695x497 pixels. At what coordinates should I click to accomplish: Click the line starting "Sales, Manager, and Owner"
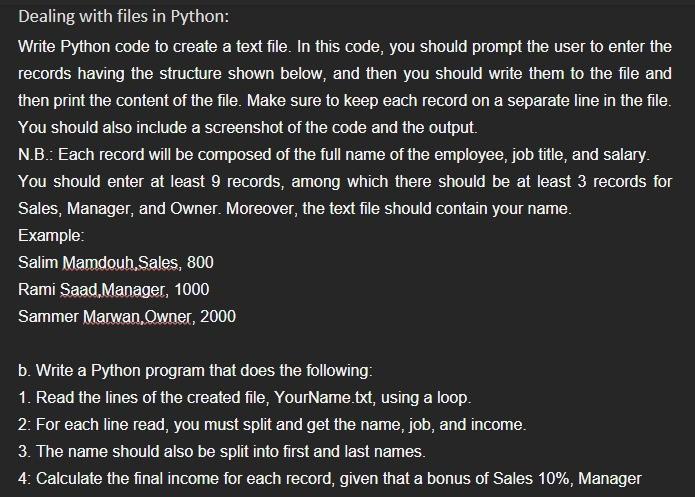(x=295, y=208)
